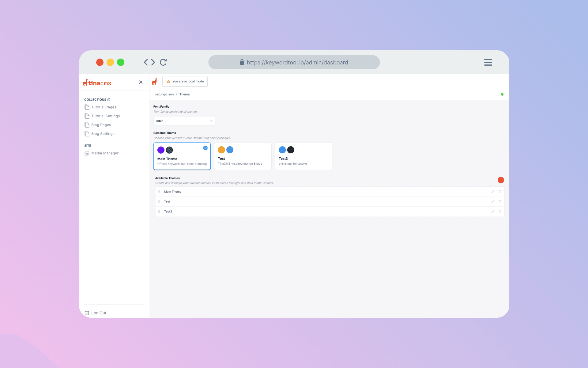Click the hamburger menu in the browser toolbar
The image size is (588, 368).
tap(488, 62)
